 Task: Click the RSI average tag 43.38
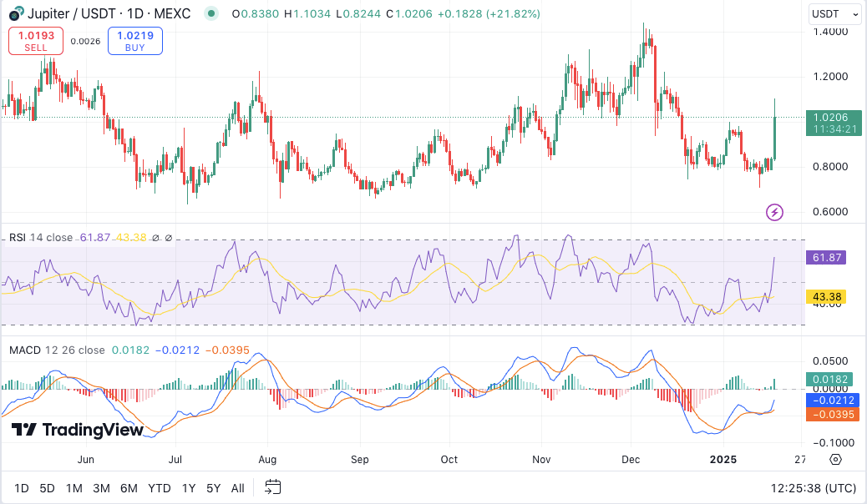pos(826,297)
